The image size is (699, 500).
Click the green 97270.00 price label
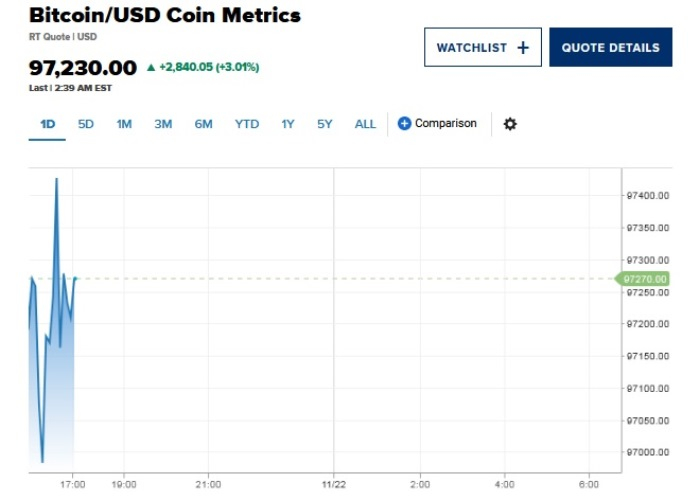click(x=645, y=279)
